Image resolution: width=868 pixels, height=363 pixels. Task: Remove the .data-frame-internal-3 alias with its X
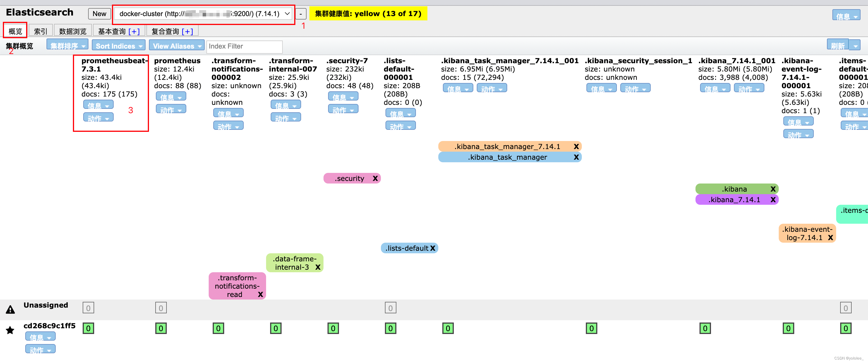click(318, 267)
